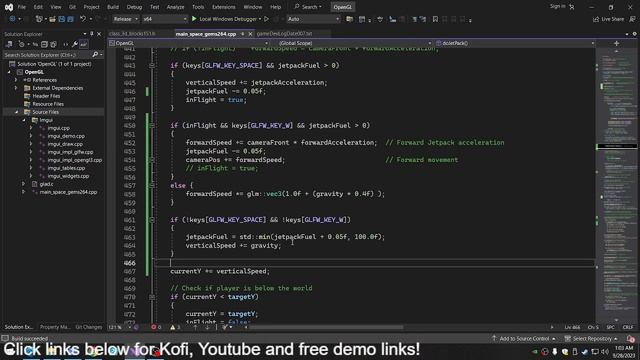Click the notifications bell in status bar
Screen dimensions: 640x360
[631, 338]
